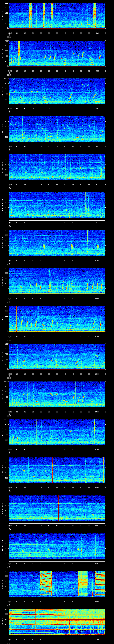This screenshot has width=114, height=644.
Task: Click the 8:00 time axis label
Action: [97, 184]
